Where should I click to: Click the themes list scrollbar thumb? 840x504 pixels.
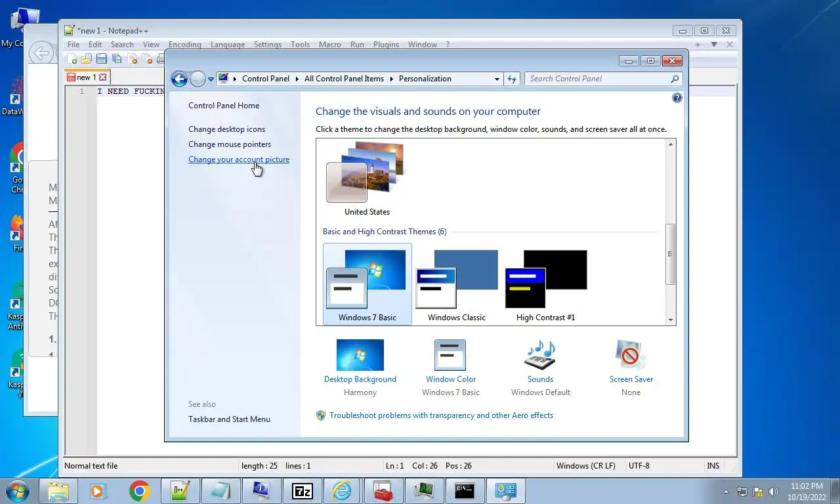point(670,254)
